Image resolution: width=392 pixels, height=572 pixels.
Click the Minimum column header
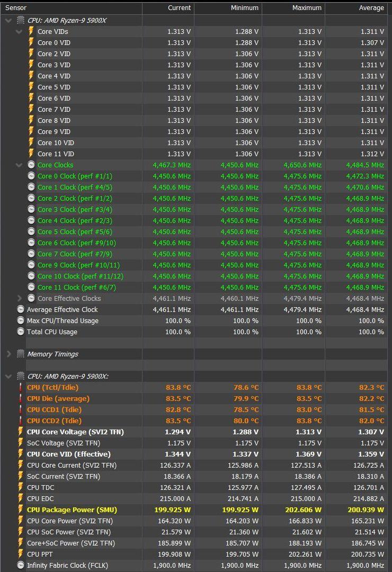click(245, 7)
